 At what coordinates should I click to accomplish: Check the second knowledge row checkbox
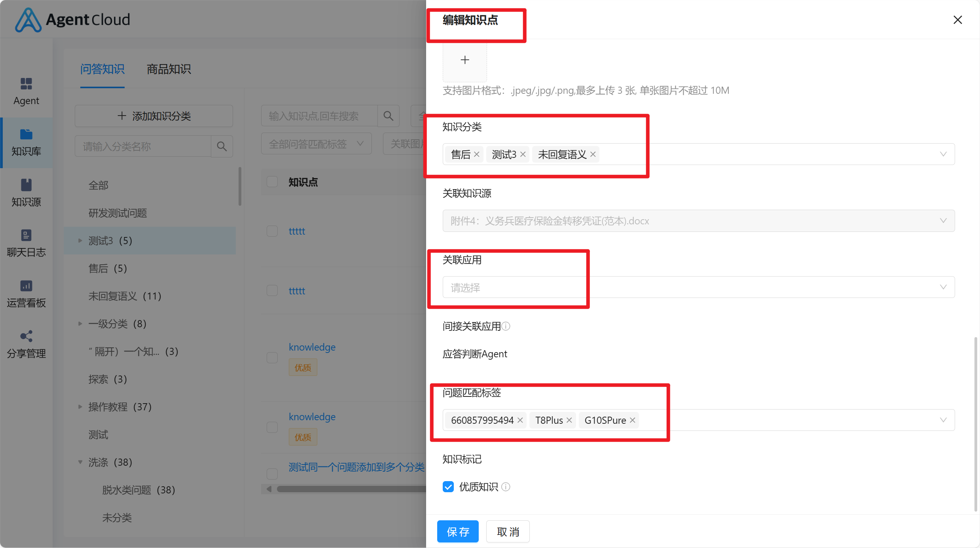(272, 427)
